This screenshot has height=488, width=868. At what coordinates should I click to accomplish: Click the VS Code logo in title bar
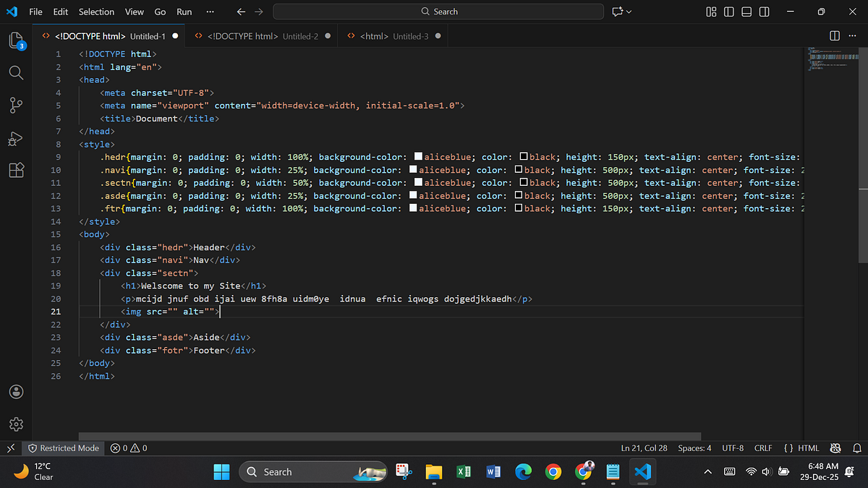12,12
